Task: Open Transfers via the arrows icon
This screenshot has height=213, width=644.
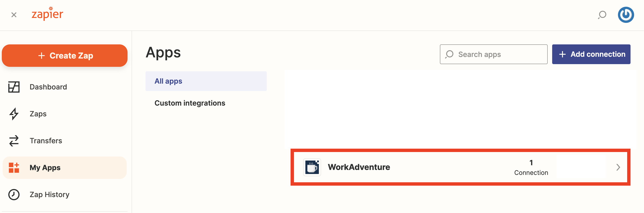Action: click(14, 141)
